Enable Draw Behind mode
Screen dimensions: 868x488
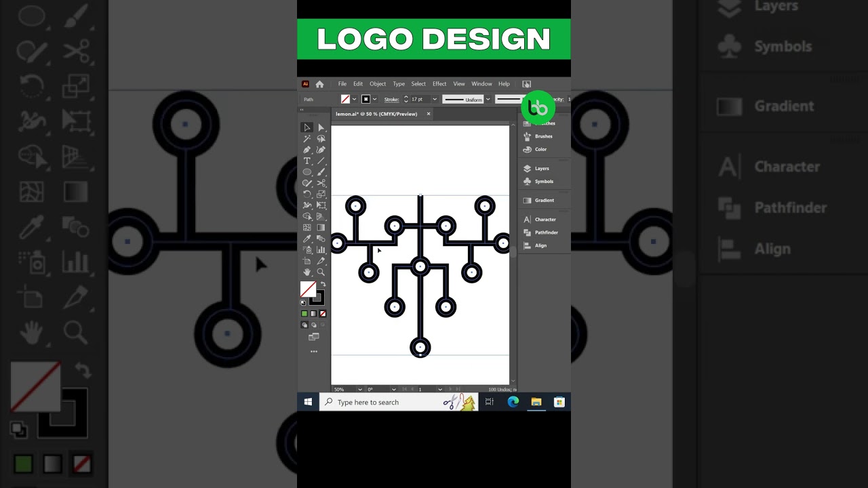(313, 325)
